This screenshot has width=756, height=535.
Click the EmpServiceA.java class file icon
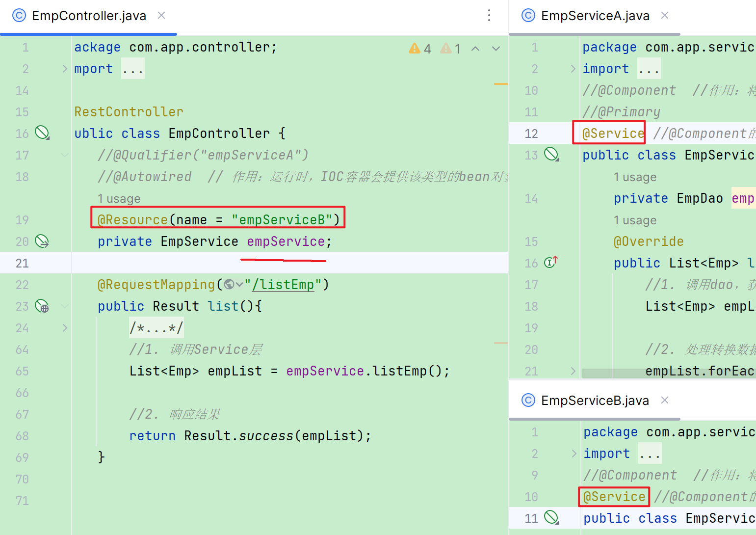coord(528,16)
